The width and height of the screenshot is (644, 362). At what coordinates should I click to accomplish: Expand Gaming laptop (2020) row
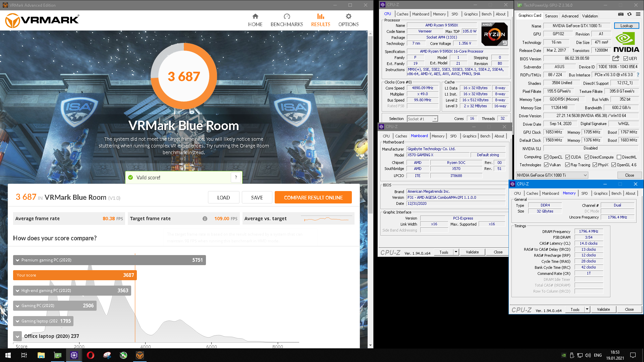(17, 321)
